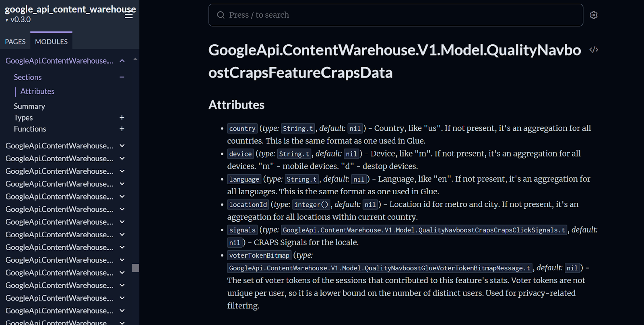
Task: Collapse Sections with the minus icon
Action: pyautogui.click(x=122, y=77)
